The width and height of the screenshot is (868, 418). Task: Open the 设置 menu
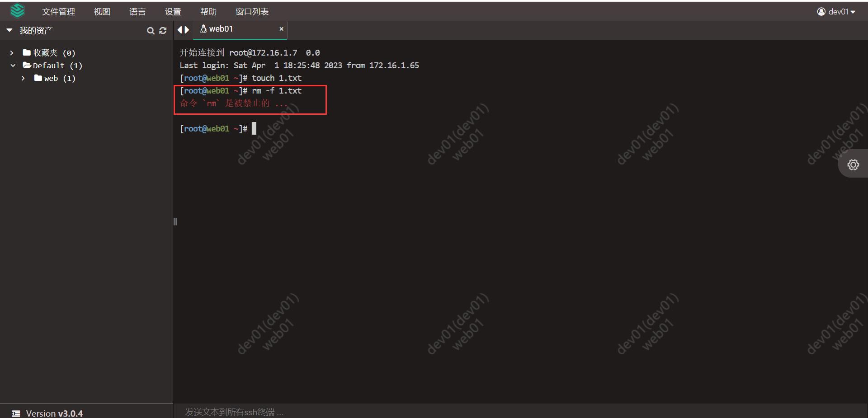(x=173, y=12)
